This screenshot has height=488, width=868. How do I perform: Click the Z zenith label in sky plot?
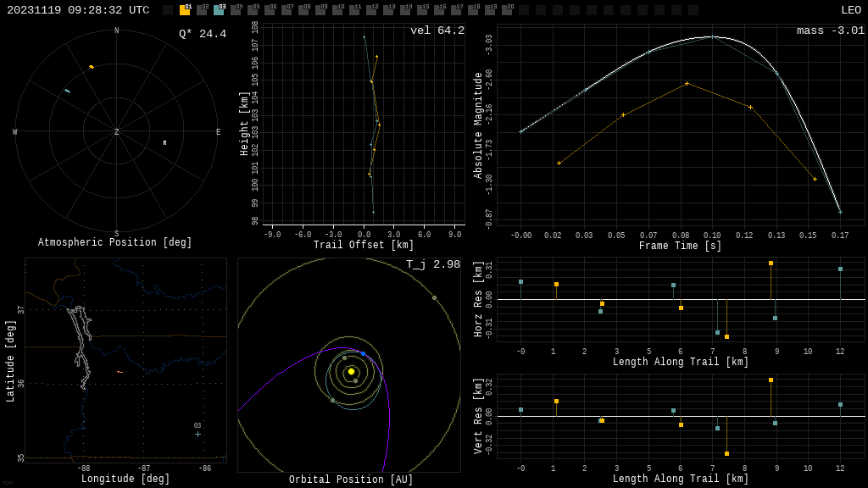point(116,131)
